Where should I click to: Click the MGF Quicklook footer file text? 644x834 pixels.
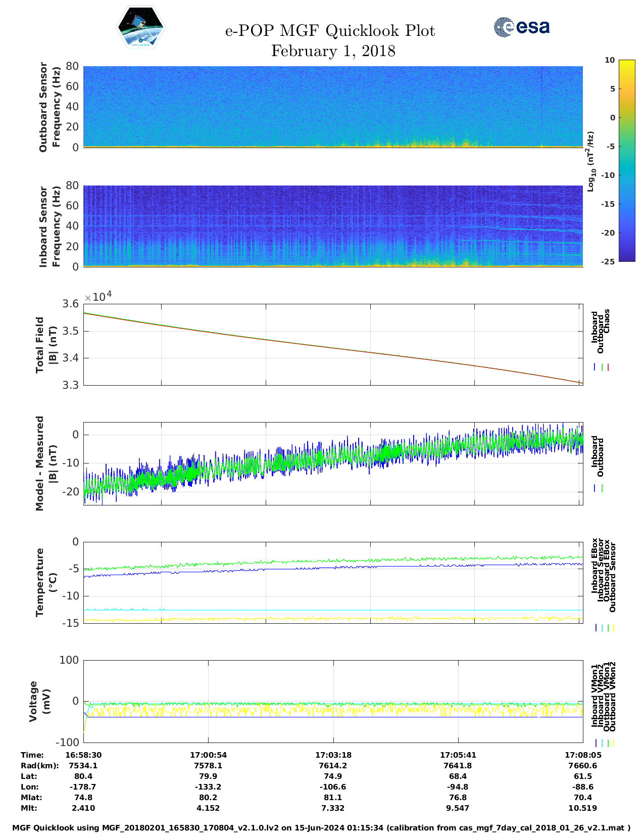point(321,827)
